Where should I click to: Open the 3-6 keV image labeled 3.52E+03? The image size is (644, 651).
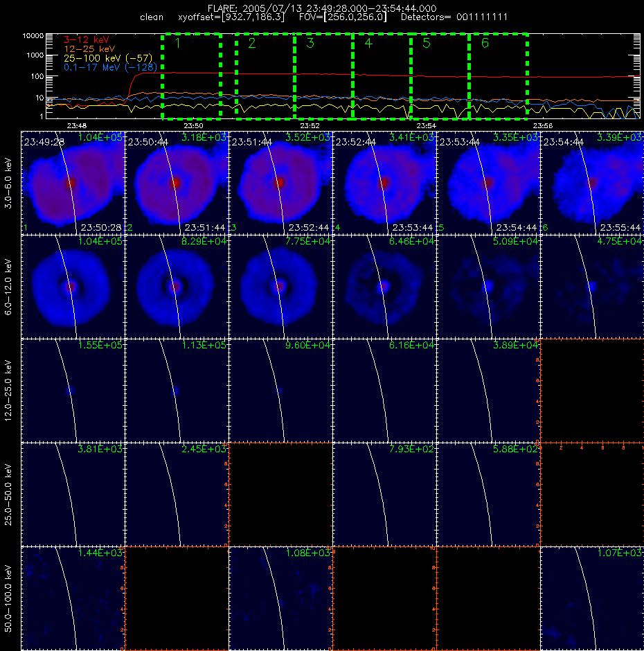pyautogui.click(x=280, y=183)
